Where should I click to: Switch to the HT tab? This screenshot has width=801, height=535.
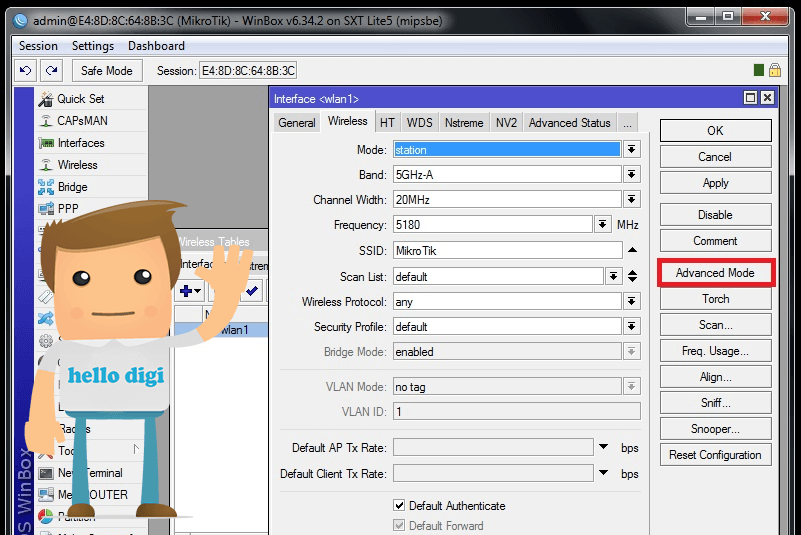point(387,123)
